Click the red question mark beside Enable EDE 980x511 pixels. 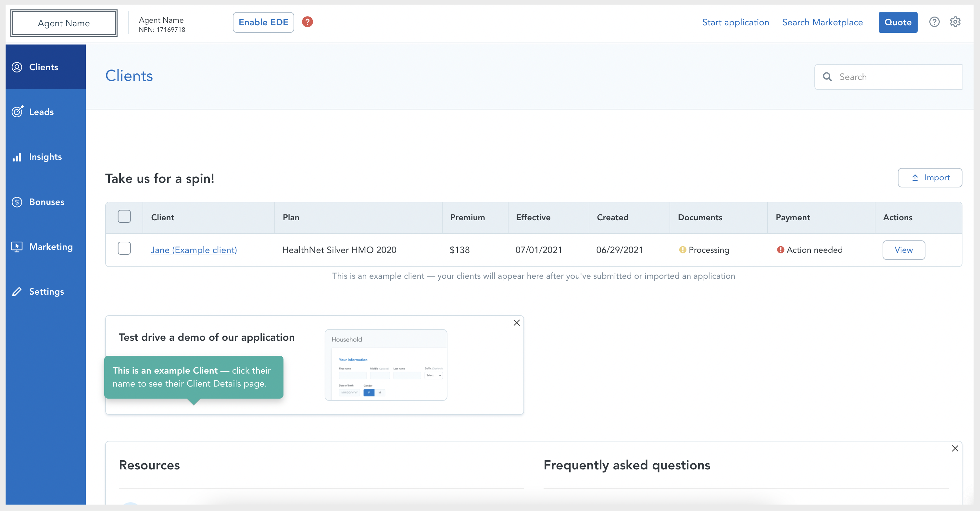pyautogui.click(x=308, y=22)
